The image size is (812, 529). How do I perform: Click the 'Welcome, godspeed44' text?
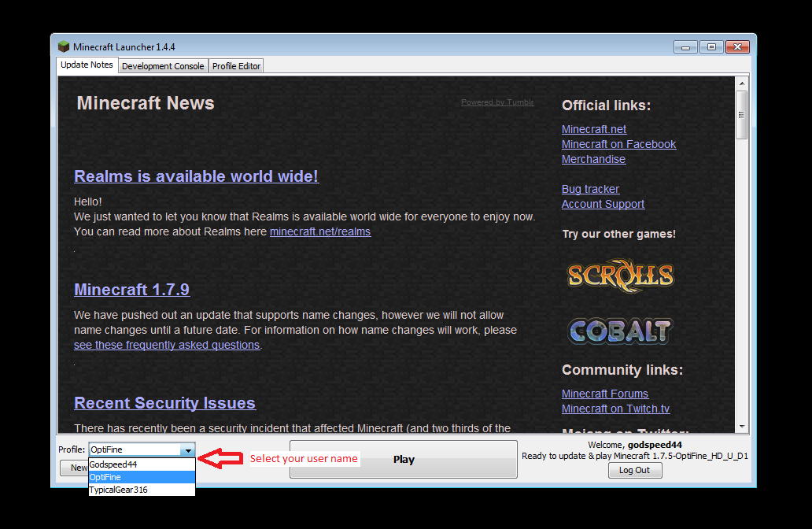point(635,445)
